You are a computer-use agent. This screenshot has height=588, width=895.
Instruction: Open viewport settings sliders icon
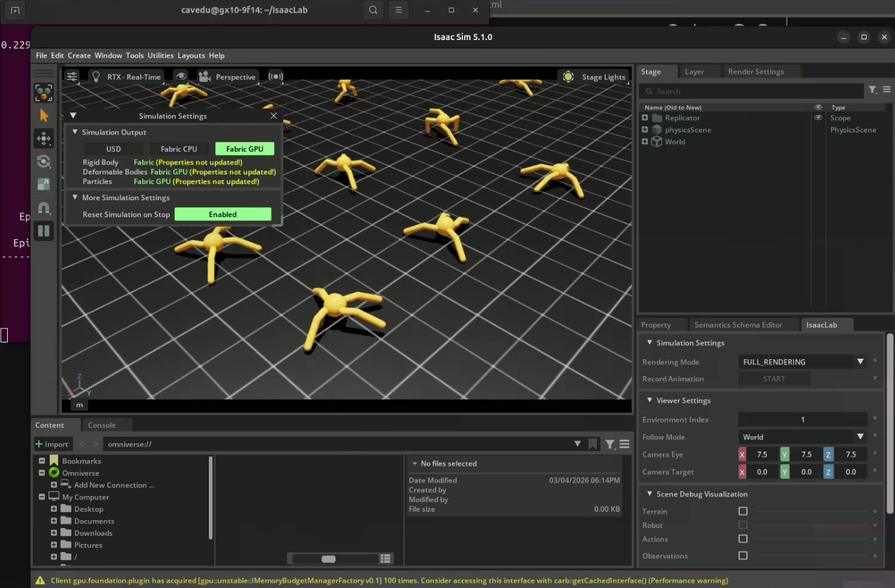click(72, 77)
